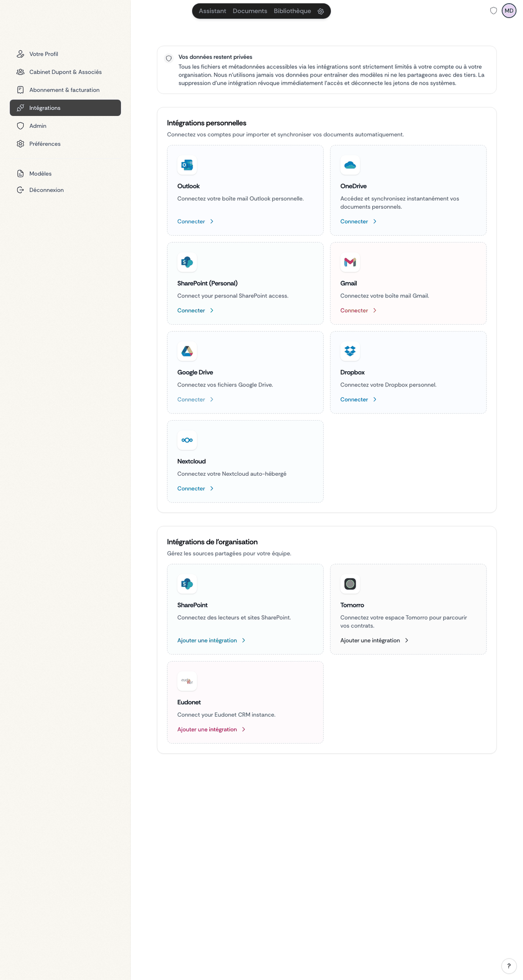Click the OneDrive cloud icon
This screenshot has height=980, width=523.
pyautogui.click(x=350, y=165)
